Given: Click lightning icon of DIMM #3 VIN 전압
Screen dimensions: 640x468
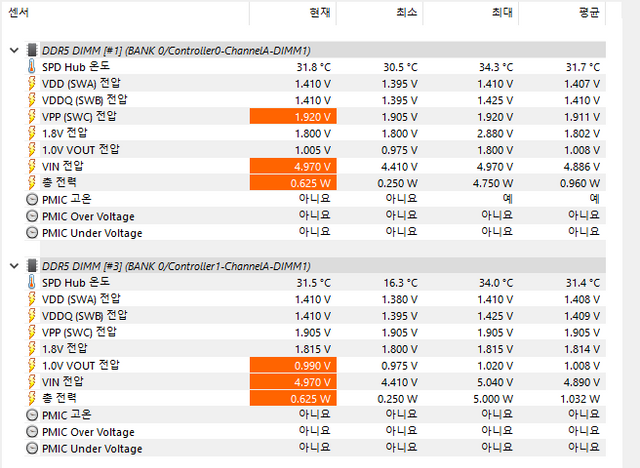Looking at the screenshot, I should [x=32, y=382].
